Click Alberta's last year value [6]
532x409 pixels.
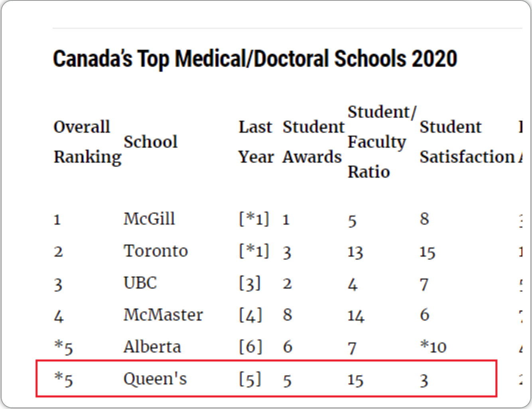[250, 347]
